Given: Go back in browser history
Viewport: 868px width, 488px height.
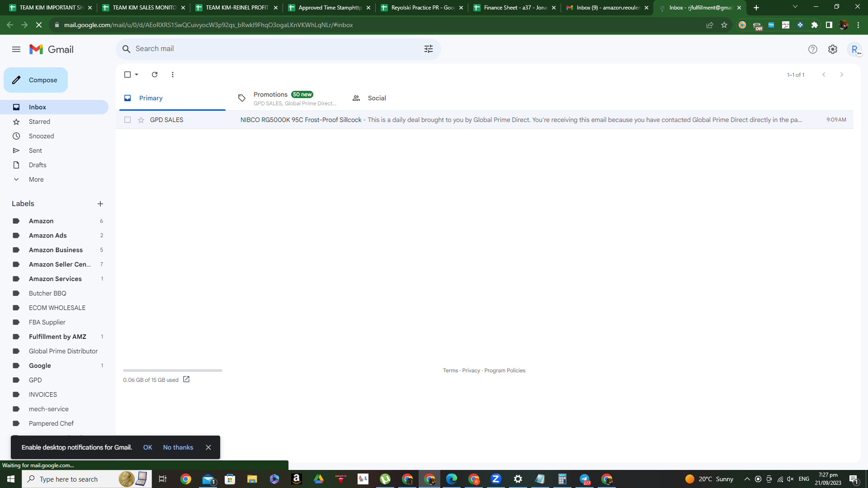Looking at the screenshot, I should 10,25.
